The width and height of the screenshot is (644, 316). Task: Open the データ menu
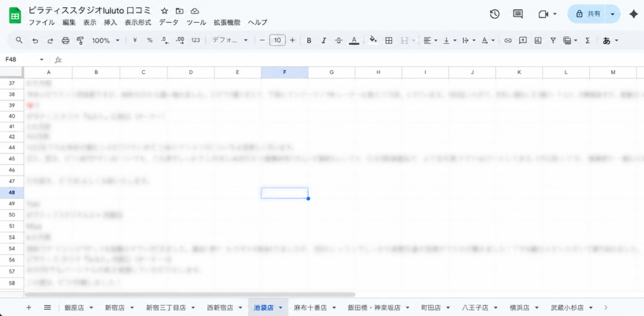coord(169,22)
